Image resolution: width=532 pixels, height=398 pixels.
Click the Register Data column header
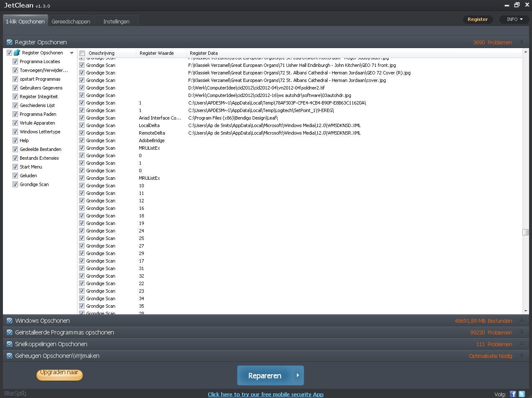pos(204,53)
